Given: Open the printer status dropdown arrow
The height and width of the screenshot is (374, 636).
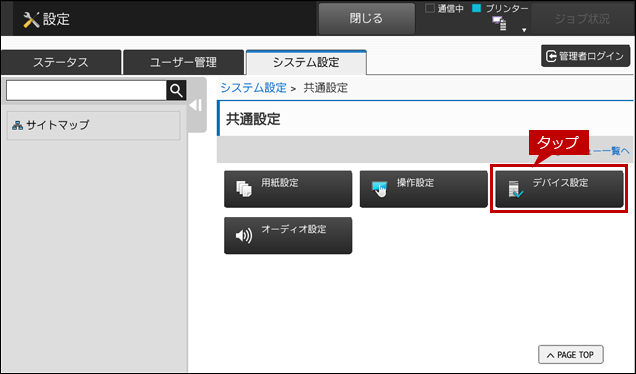Looking at the screenshot, I should [x=524, y=30].
